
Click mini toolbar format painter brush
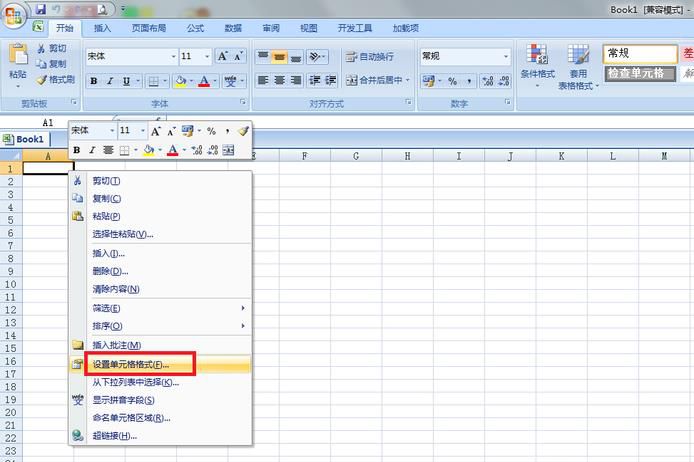click(243, 131)
